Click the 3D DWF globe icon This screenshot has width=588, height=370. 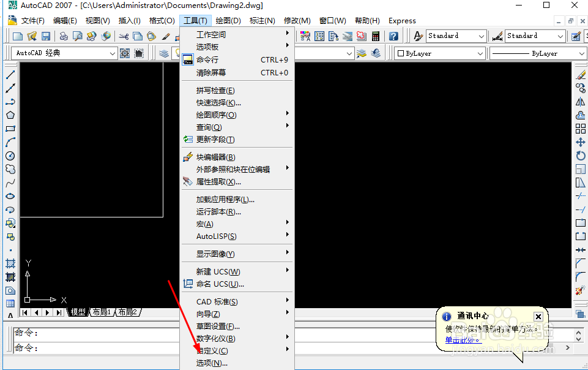[x=106, y=36]
